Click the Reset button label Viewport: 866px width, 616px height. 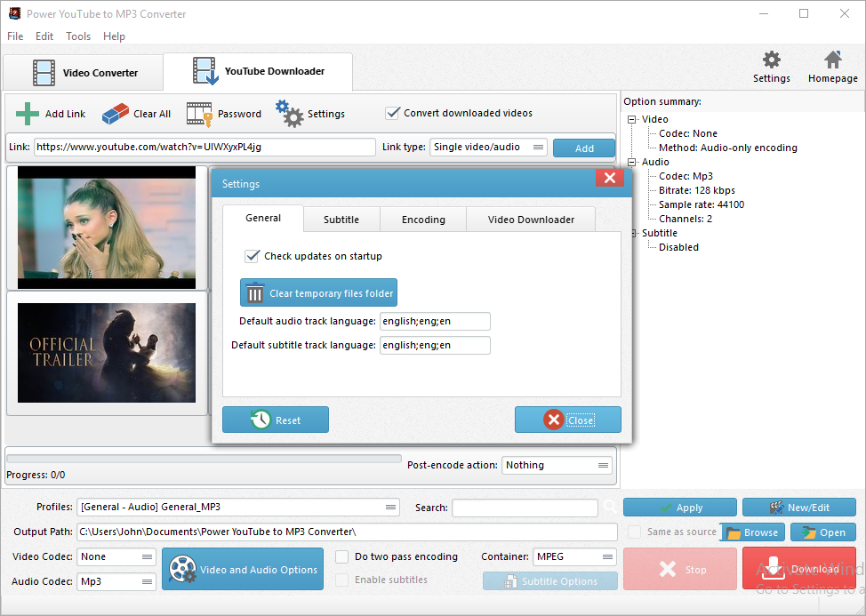click(288, 420)
